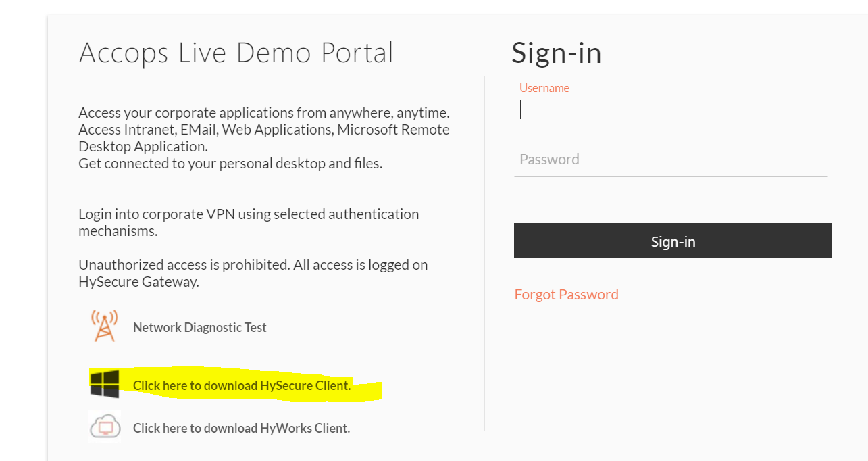The width and height of the screenshot is (868, 461).
Task: Click the orange Username floating label
Action: tap(544, 88)
